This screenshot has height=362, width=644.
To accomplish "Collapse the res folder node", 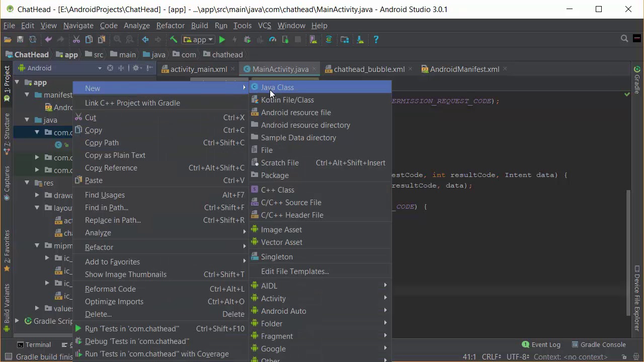I will (x=27, y=183).
